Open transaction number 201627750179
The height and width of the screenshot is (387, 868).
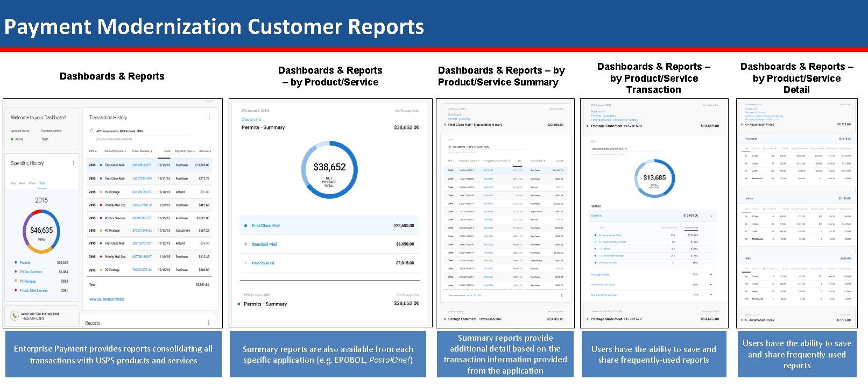pyautogui.click(x=142, y=205)
